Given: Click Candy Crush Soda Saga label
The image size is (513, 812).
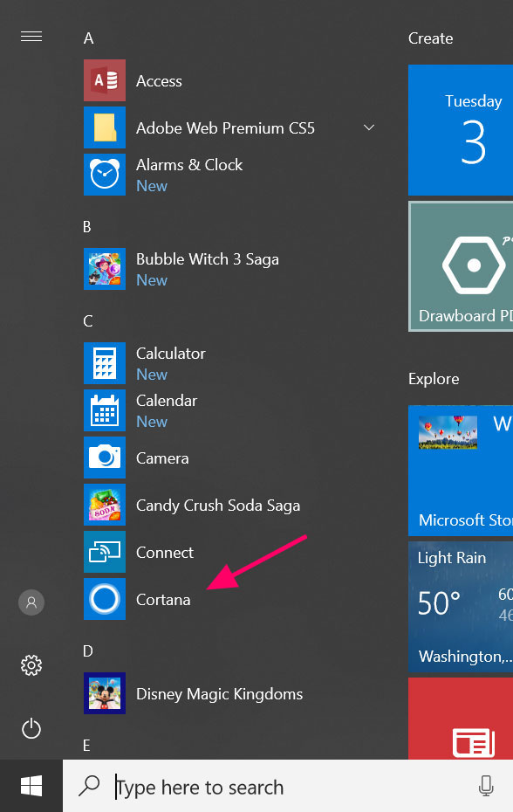Looking at the screenshot, I should coord(218,506).
